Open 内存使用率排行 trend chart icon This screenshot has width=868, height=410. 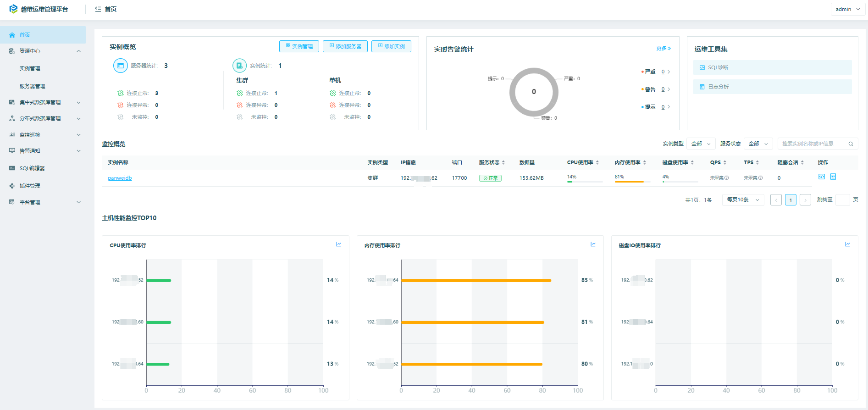coord(593,244)
